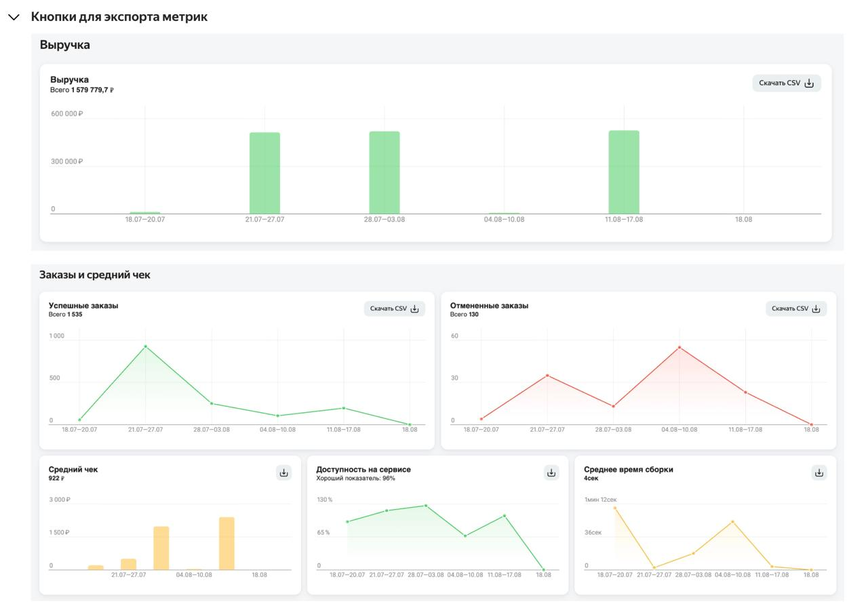Collapse the "Кнопки для экспорта метрик" section chevron
868x604 pixels.
point(14,17)
